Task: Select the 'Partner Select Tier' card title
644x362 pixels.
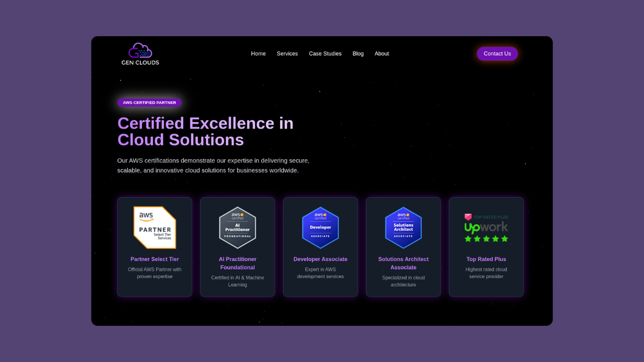Action: [x=154, y=259]
